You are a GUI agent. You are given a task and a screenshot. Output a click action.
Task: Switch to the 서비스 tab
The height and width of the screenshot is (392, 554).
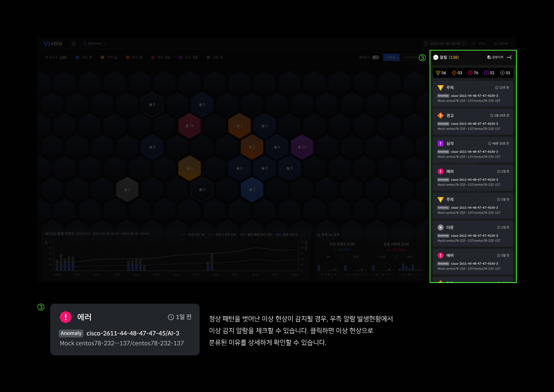coord(391,57)
